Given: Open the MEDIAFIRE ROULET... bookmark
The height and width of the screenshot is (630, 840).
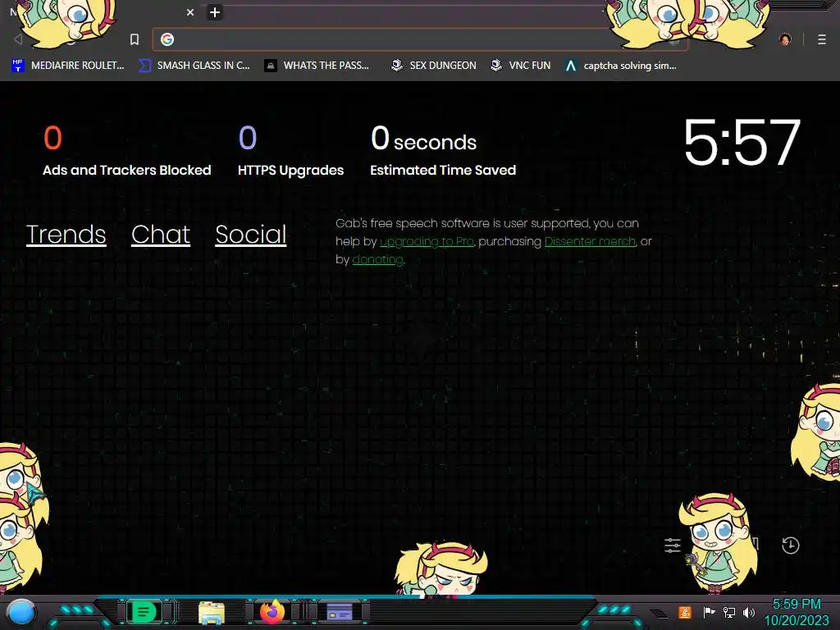Looking at the screenshot, I should [67, 66].
